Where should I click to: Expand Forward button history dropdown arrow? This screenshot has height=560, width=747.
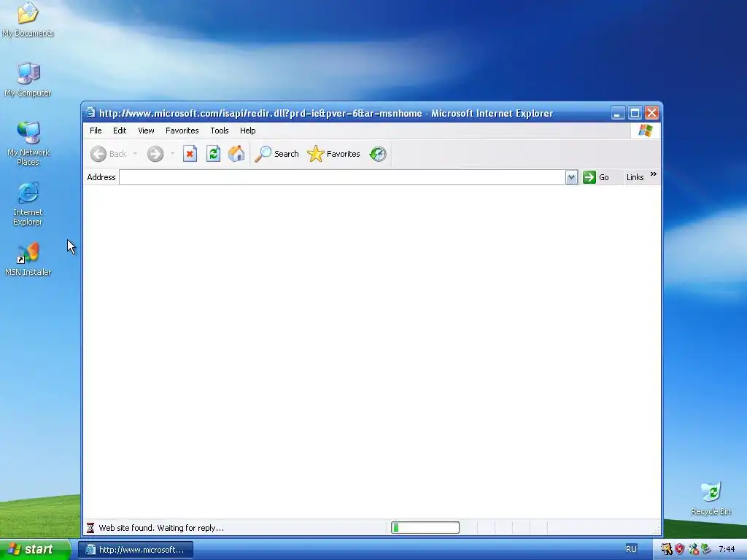(172, 154)
